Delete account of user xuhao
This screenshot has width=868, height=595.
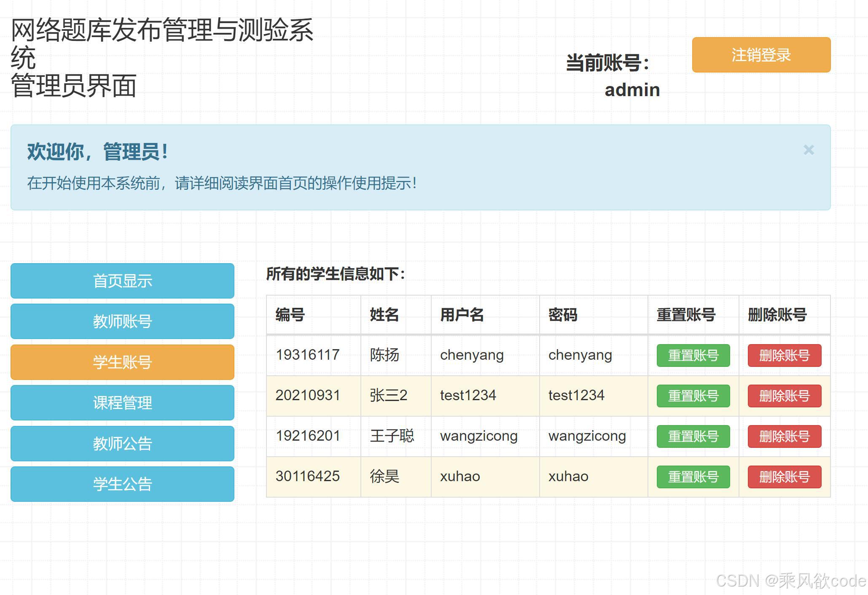[x=784, y=477]
